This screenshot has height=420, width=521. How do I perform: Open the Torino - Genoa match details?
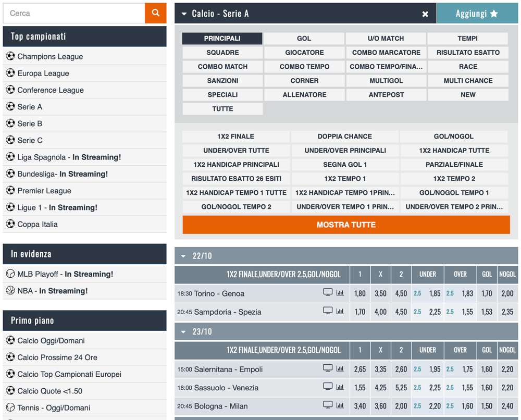[219, 293]
